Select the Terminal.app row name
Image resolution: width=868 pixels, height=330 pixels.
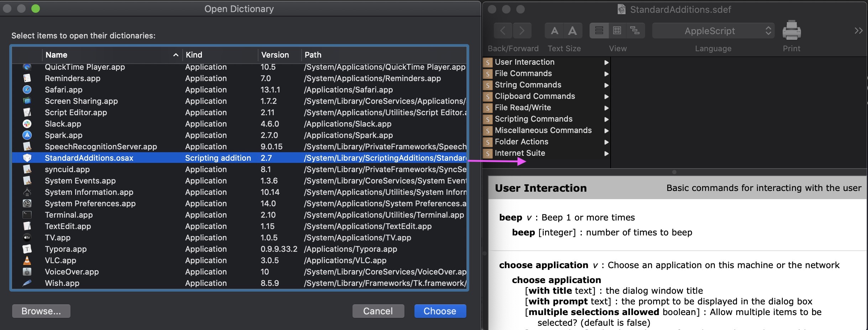(69, 215)
